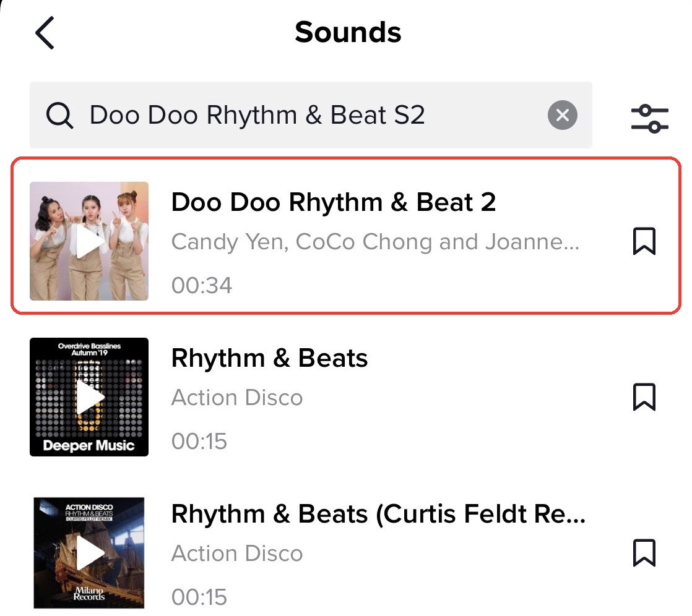
Task: Tap the 00:34 duration label
Action: point(202,285)
